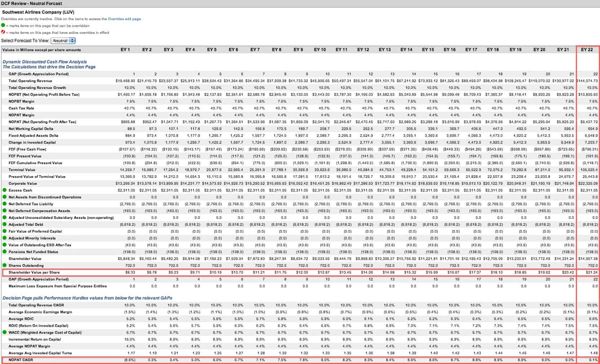Click FCF value ($107.57) in EY 1
Viewport: 600px width, 364px height.
point(127,149)
